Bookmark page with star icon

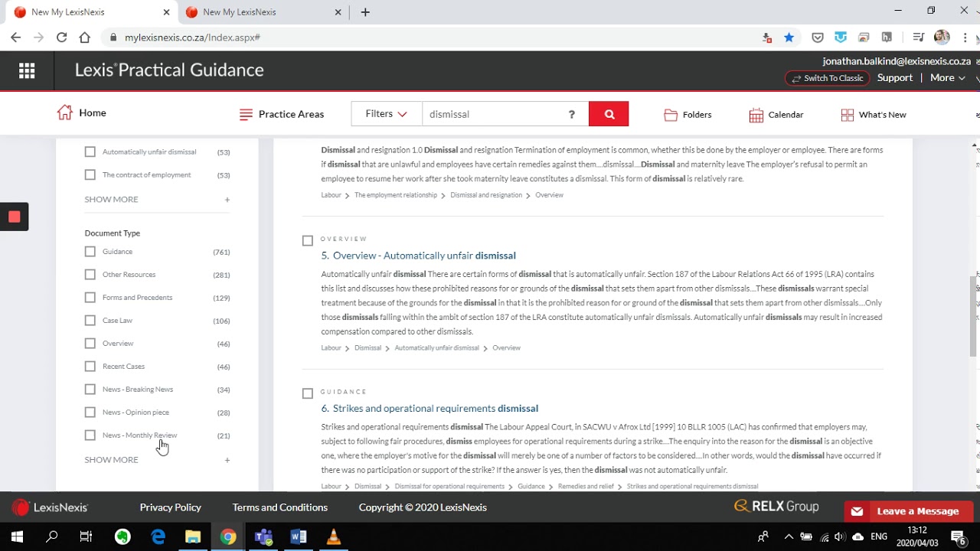click(789, 37)
